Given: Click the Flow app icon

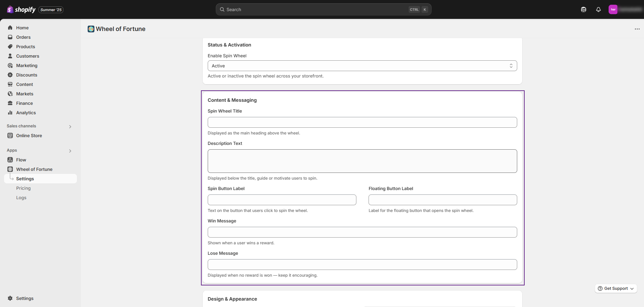Looking at the screenshot, I should (x=10, y=160).
